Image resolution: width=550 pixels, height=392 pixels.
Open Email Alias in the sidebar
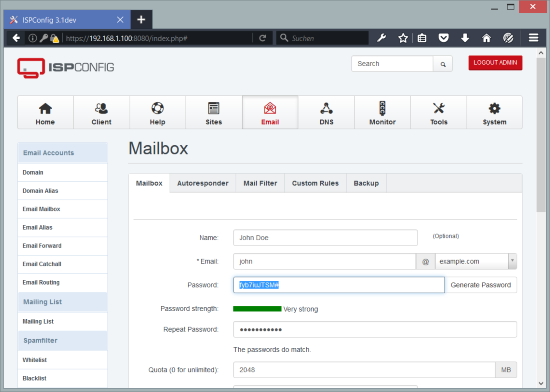(x=62, y=228)
